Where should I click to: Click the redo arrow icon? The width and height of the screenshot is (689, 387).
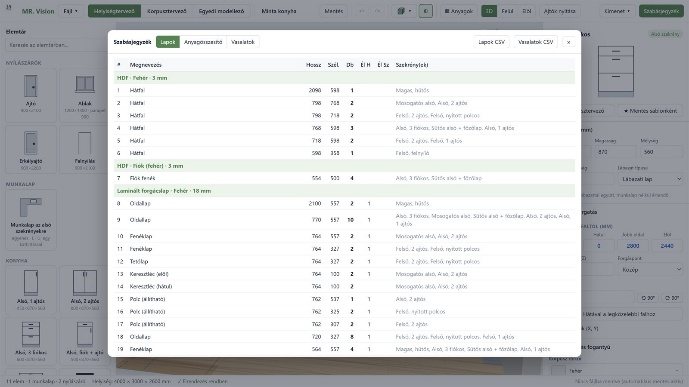tap(378, 11)
